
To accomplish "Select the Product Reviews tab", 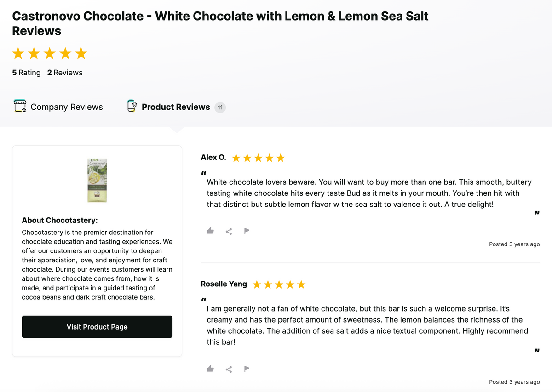I will tap(176, 107).
